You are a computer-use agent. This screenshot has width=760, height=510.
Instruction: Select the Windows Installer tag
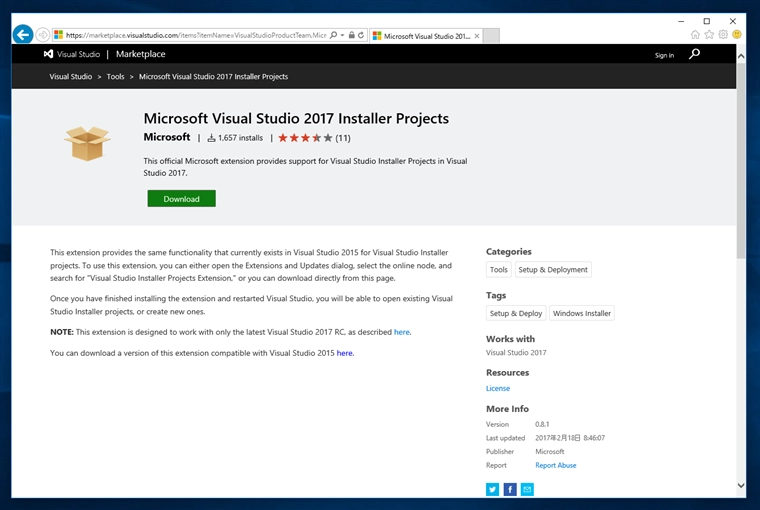click(582, 313)
